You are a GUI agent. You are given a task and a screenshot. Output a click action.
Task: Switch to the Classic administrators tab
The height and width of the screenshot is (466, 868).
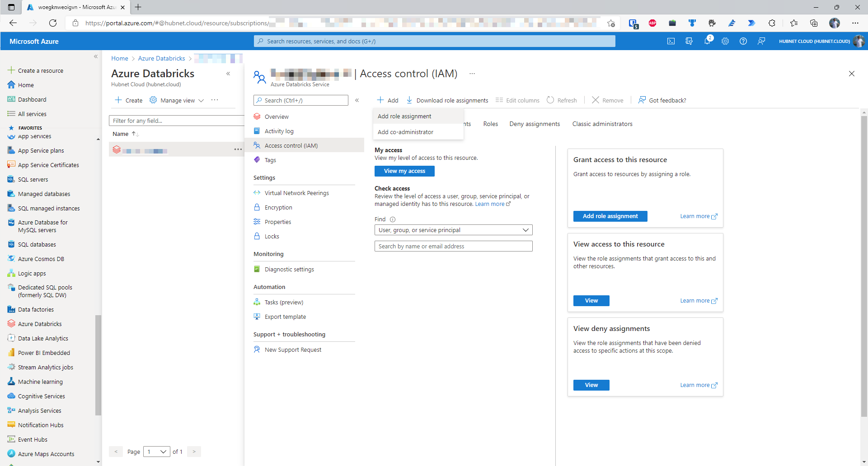[602, 123]
